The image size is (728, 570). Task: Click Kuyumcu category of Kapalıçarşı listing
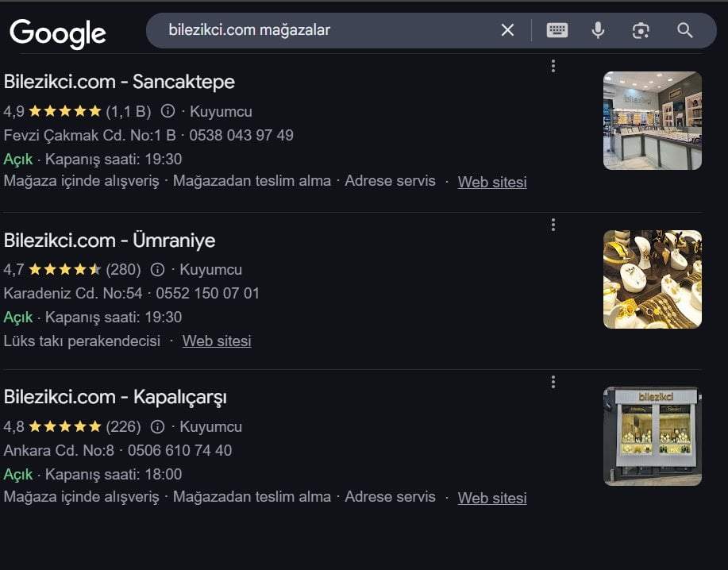[211, 426]
